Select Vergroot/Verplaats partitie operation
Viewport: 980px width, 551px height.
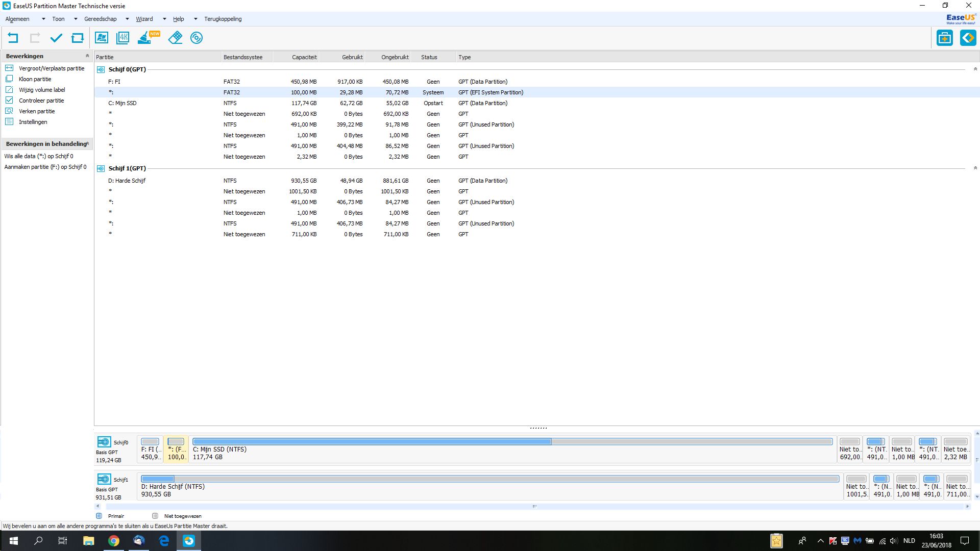pyautogui.click(x=51, y=68)
